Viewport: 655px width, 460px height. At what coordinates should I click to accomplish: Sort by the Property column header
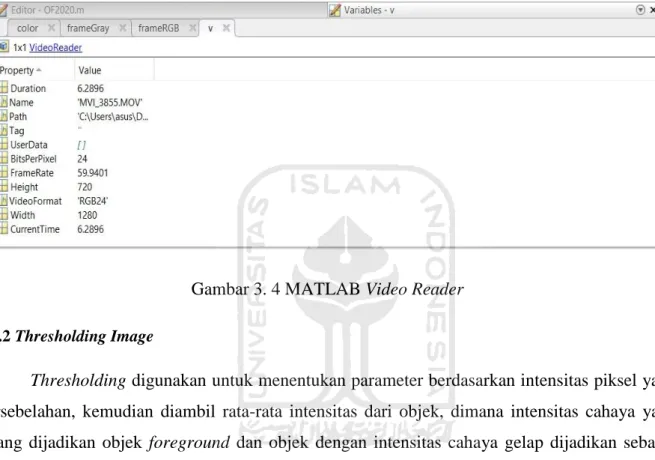coord(20,70)
